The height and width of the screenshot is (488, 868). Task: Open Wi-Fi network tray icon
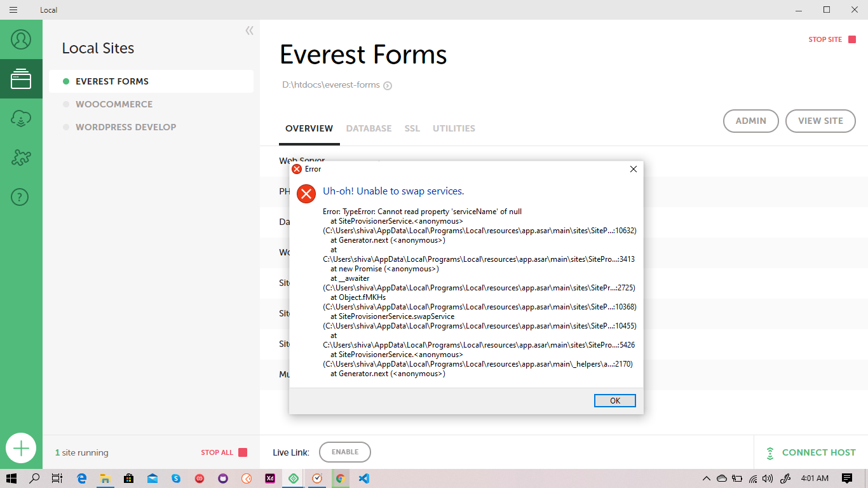pyautogui.click(x=753, y=478)
